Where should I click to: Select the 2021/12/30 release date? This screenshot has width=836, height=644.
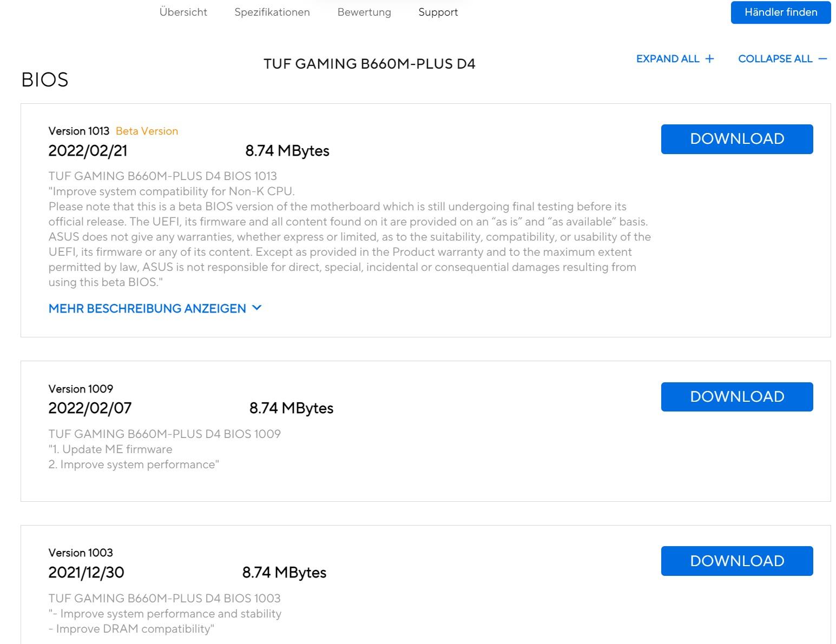pos(86,572)
